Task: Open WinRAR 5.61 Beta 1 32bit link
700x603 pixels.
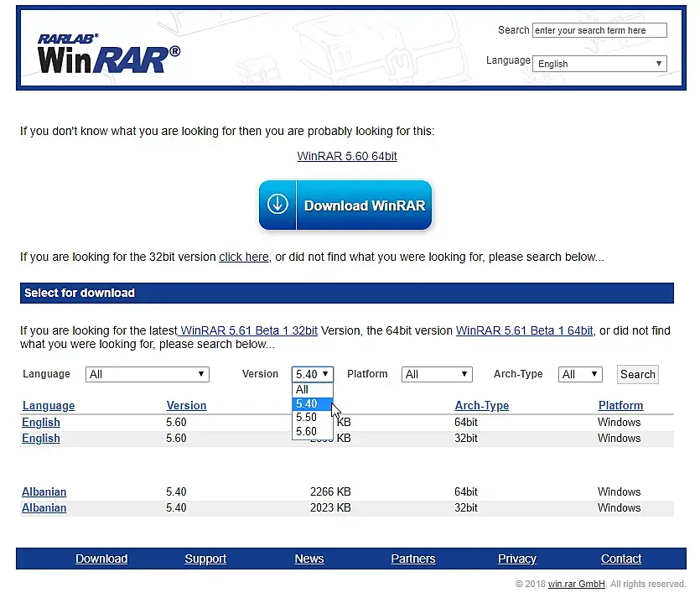Action: (x=248, y=330)
